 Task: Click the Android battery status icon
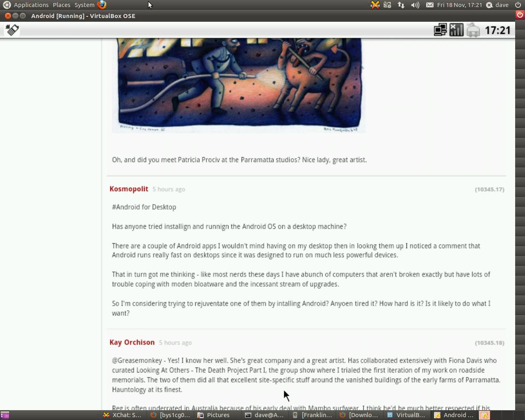473,30
